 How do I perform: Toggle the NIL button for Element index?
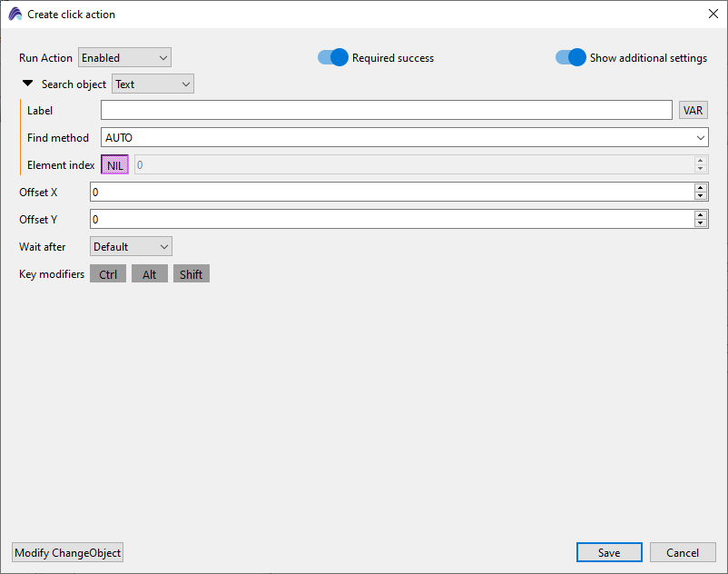pos(114,165)
